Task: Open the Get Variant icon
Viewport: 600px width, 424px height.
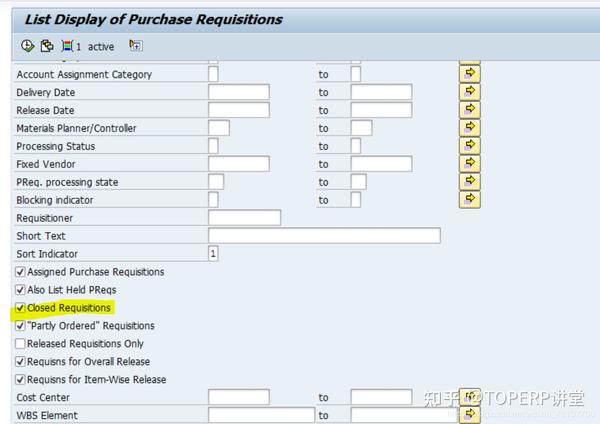Action: click(47, 46)
